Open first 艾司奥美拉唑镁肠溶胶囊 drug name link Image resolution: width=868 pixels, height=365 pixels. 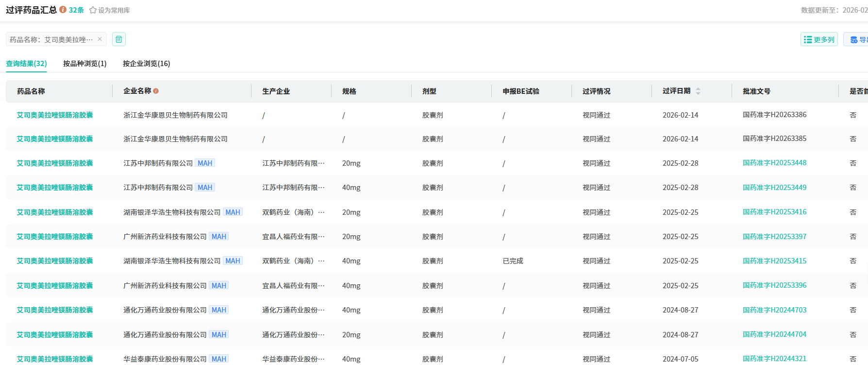(55, 115)
